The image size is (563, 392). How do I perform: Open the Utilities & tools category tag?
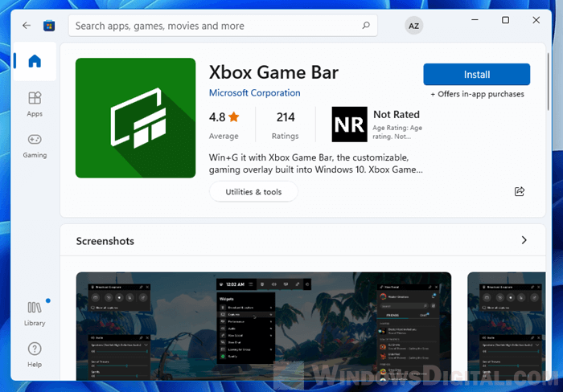(x=253, y=192)
